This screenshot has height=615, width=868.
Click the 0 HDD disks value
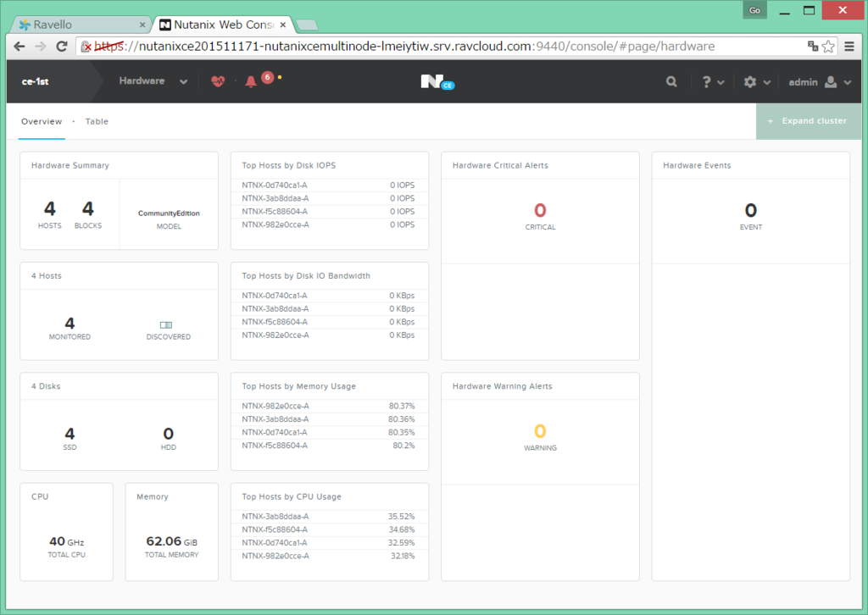click(169, 434)
